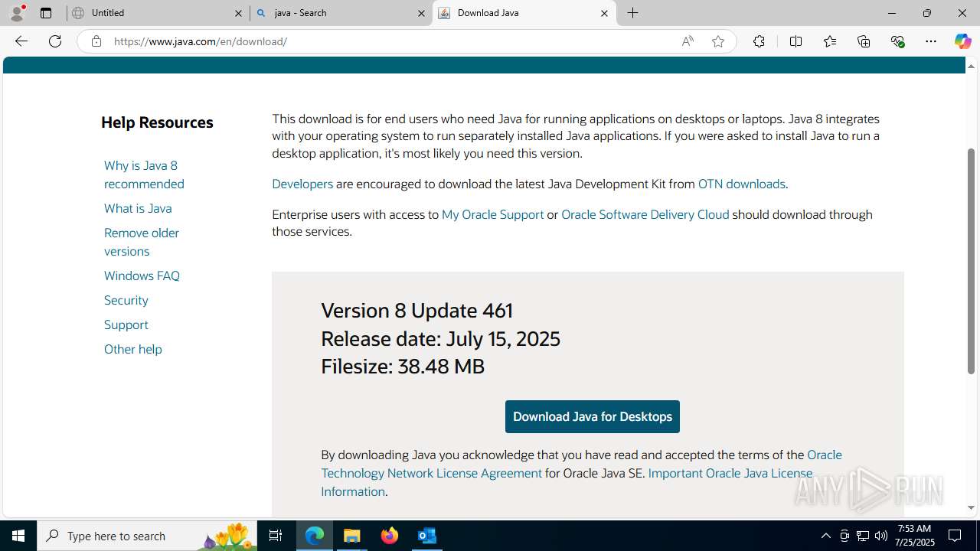
Task: Add this page to favorites star
Action: [x=718, y=41]
